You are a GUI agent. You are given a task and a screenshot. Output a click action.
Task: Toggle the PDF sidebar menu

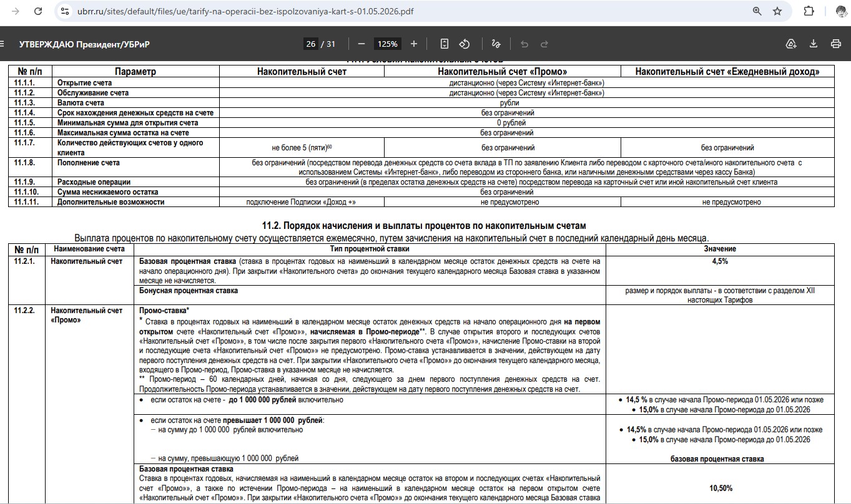click(2, 44)
